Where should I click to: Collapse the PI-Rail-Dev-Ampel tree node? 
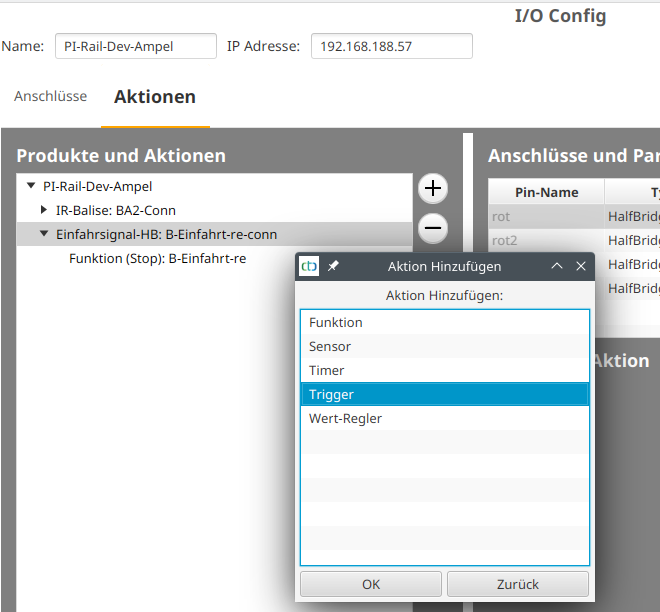[31, 186]
